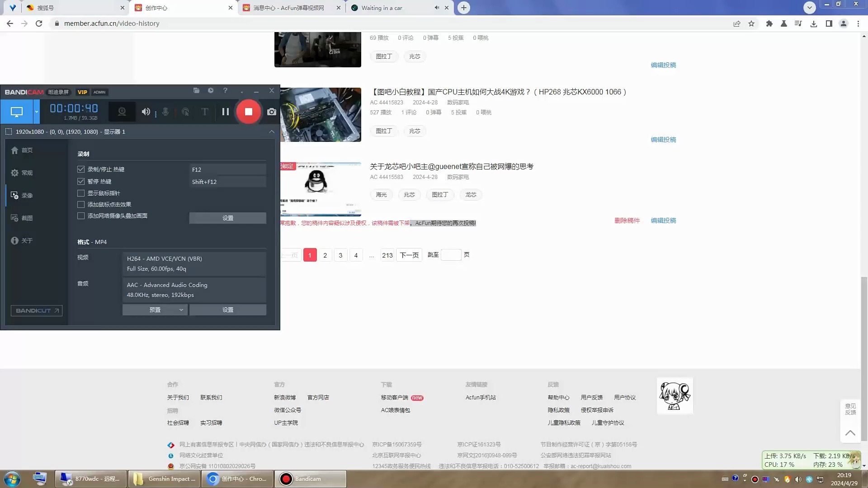This screenshot has height=488, width=868.
Task: Open 帮助中心 footer link
Action: (x=558, y=398)
